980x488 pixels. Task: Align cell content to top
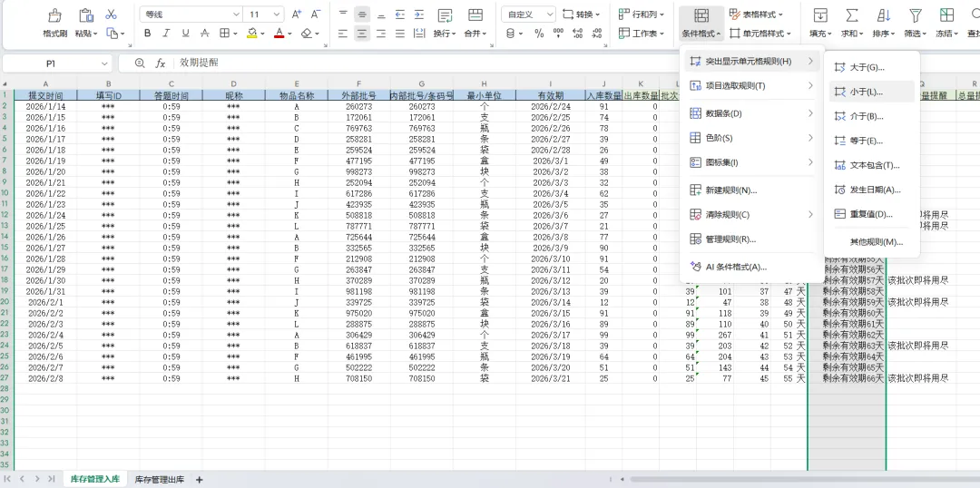pos(342,14)
